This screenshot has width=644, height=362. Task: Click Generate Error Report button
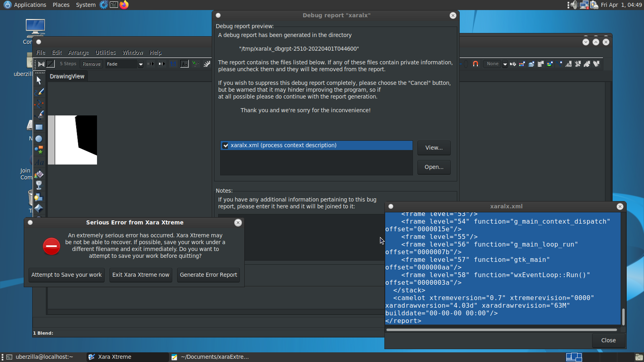(208, 275)
